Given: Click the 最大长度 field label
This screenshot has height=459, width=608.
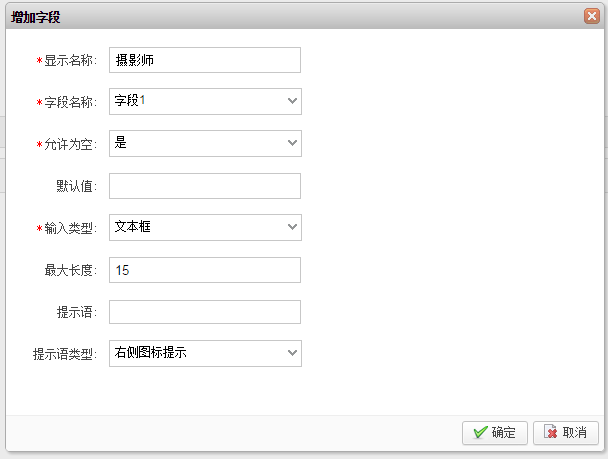Looking at the screenshot, I should [x=70, y=270].
